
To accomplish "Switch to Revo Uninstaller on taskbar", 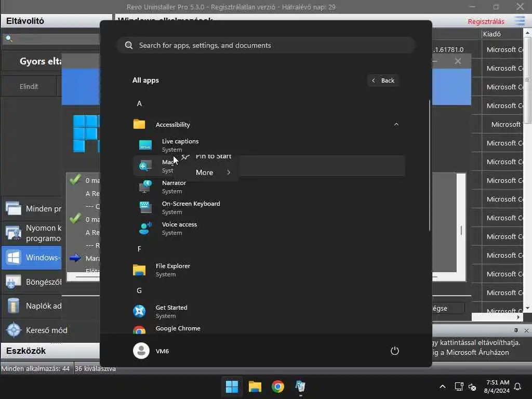I will click(300, 387).
